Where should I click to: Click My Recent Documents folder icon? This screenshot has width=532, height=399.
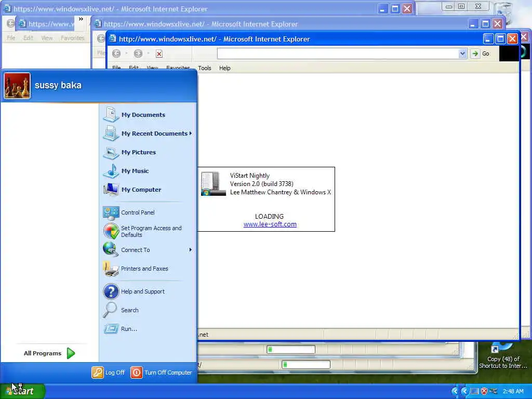(x=111, y=134)
